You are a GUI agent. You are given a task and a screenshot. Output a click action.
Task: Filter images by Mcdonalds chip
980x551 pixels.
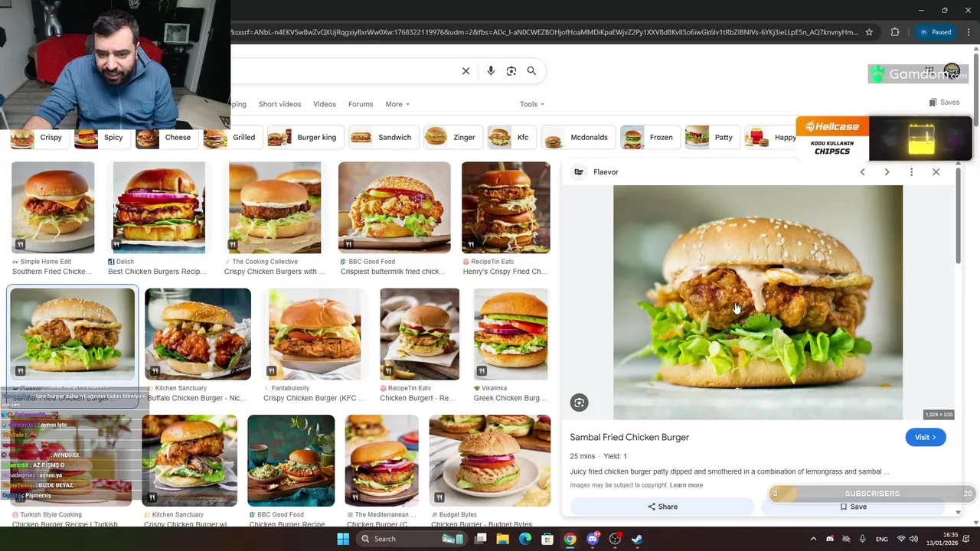(x=577, y=138)
